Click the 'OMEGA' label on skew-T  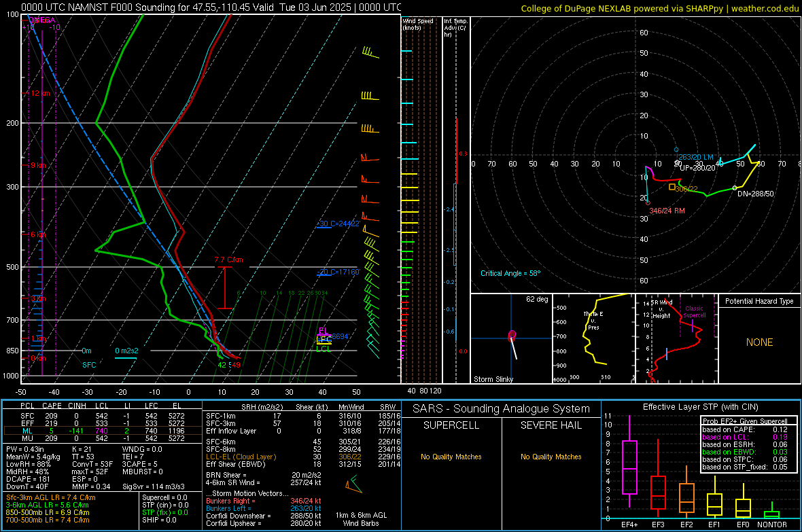pyautogui.click(x=41, y=20)
